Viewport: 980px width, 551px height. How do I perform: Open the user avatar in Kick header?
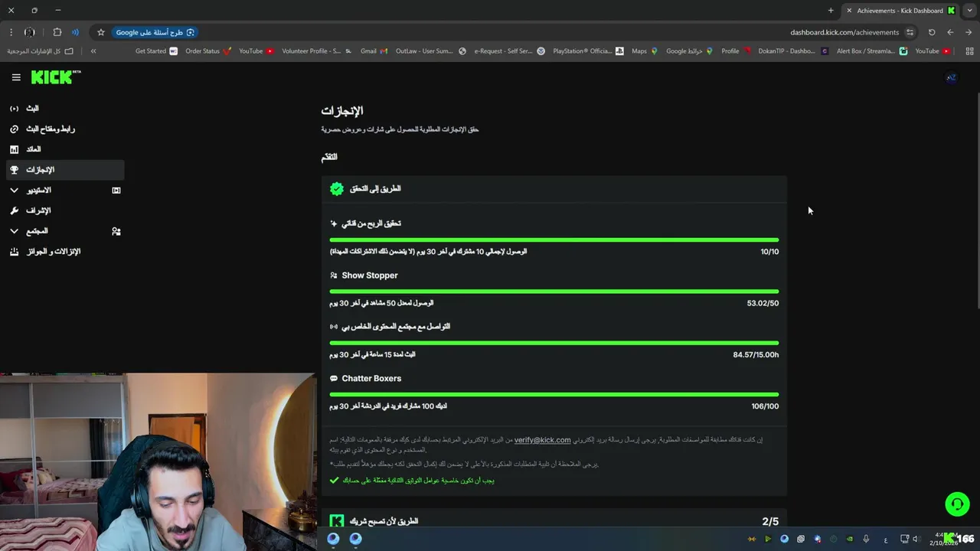[x=951, y=77]
